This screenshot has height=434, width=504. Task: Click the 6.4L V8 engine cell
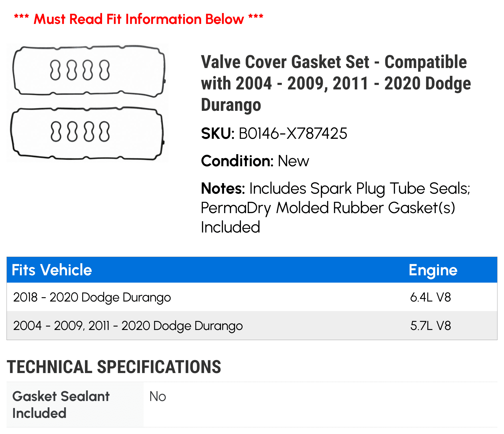coord(430,297)
